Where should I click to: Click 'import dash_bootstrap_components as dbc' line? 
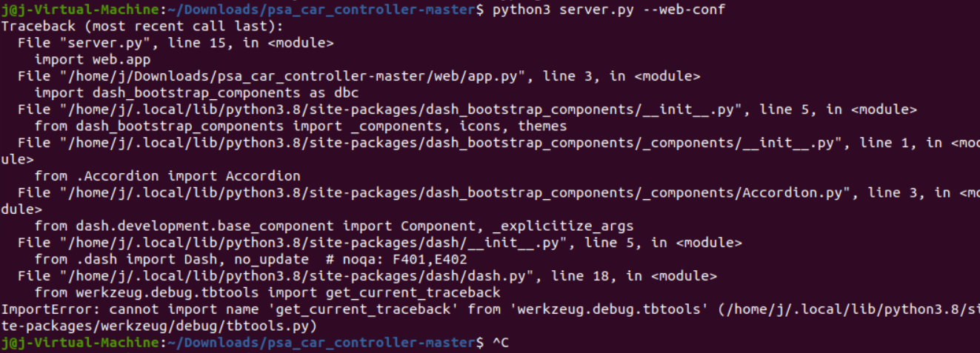point(196,93)
